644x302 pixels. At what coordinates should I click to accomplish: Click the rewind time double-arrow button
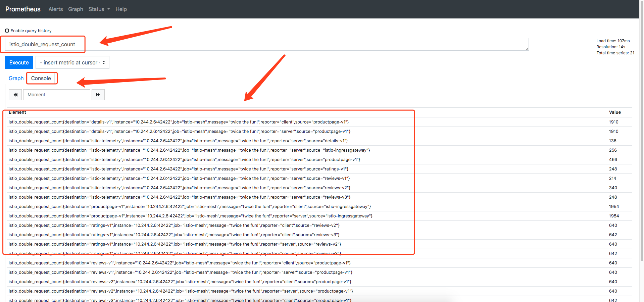click(x=15, y=95)
